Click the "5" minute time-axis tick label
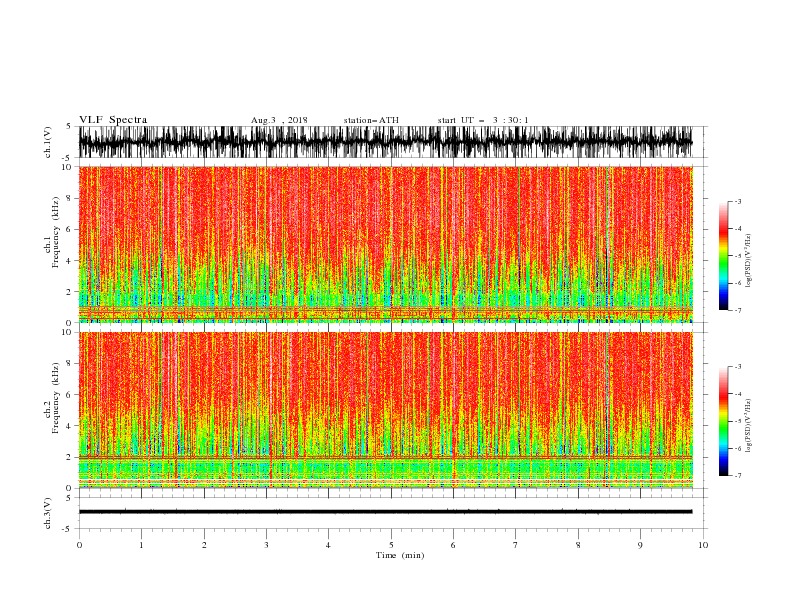 pyautogui.click(x=391, y=545)
